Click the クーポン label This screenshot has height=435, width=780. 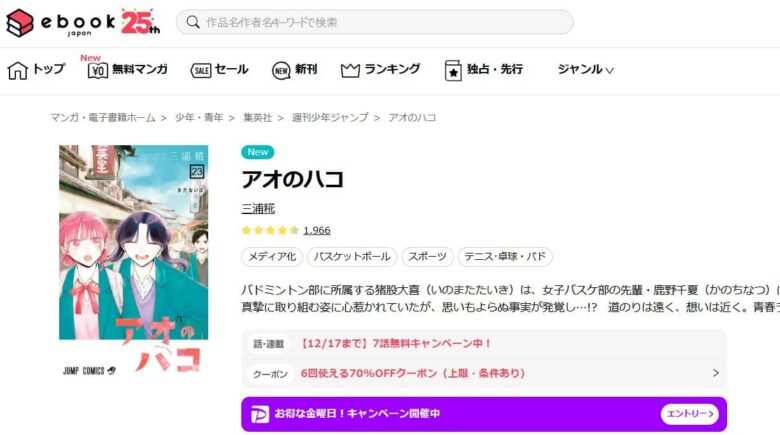(x=270, y=373)
